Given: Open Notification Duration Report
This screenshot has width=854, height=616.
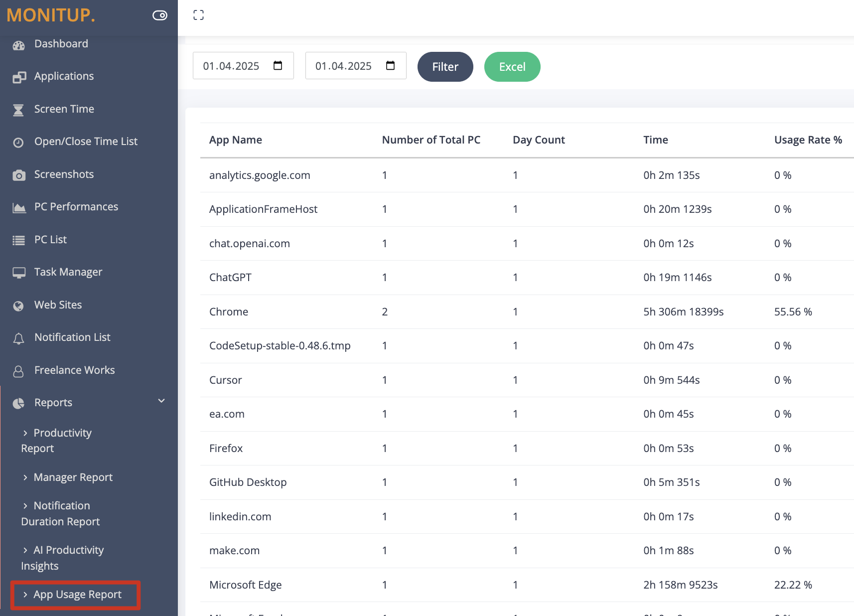Looking at the screenshot, I should click(60, 514).
